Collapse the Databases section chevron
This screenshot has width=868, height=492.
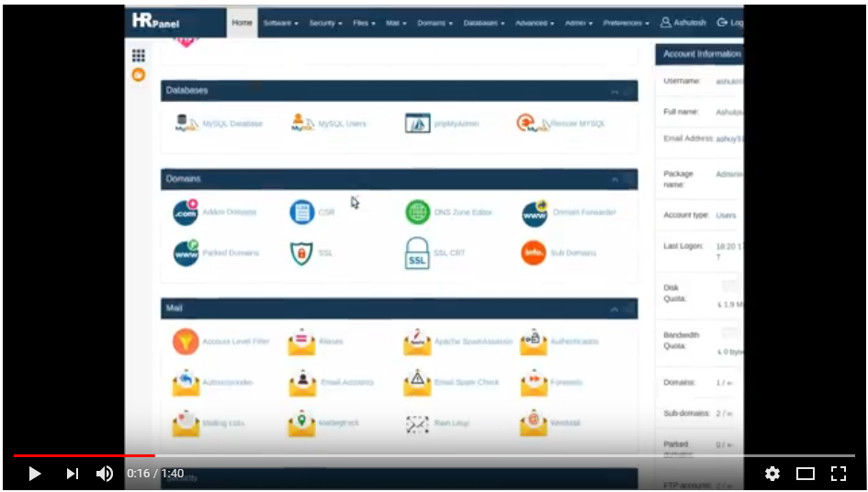(614, 91)
